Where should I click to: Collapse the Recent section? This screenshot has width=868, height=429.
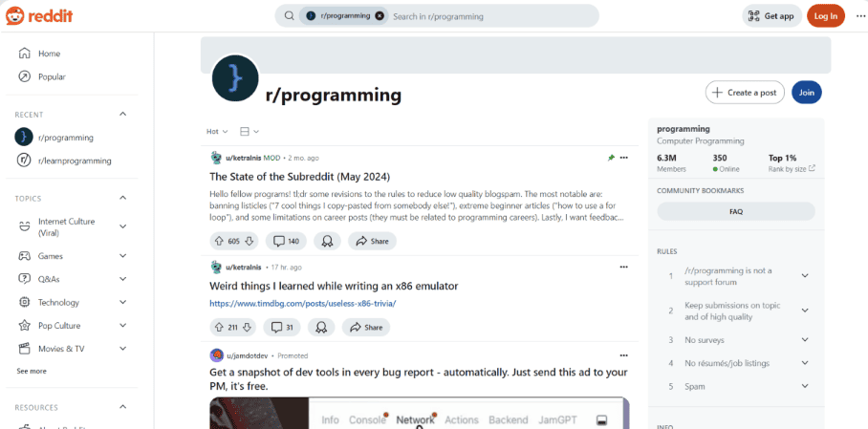123,114
